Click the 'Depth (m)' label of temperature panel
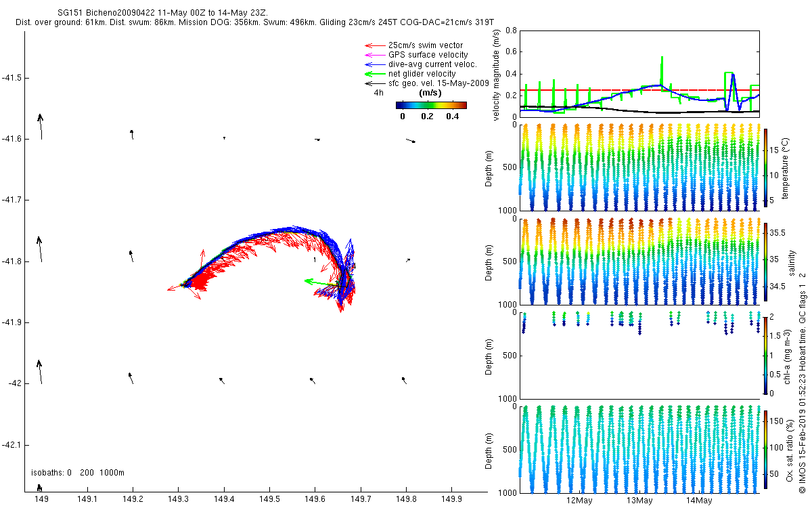 point(489,167)
